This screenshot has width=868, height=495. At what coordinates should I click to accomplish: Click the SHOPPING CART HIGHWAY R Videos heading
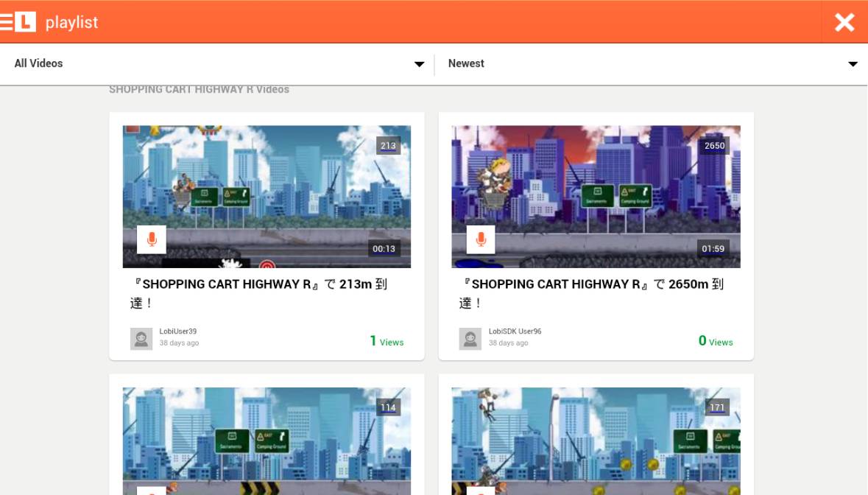click(x=199, y=90)
